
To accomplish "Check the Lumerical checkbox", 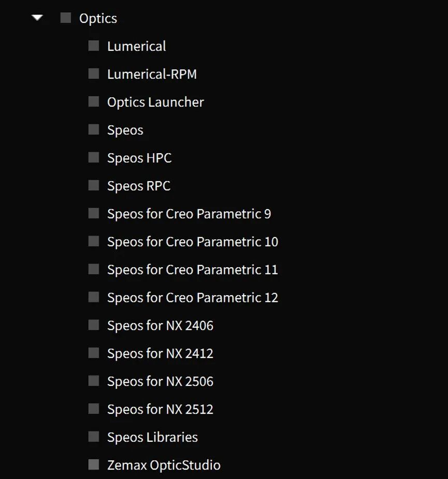I will [94, 46].
